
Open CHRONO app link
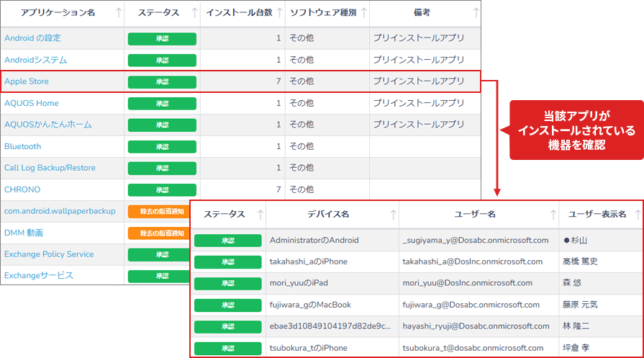(x=22, y=189)
